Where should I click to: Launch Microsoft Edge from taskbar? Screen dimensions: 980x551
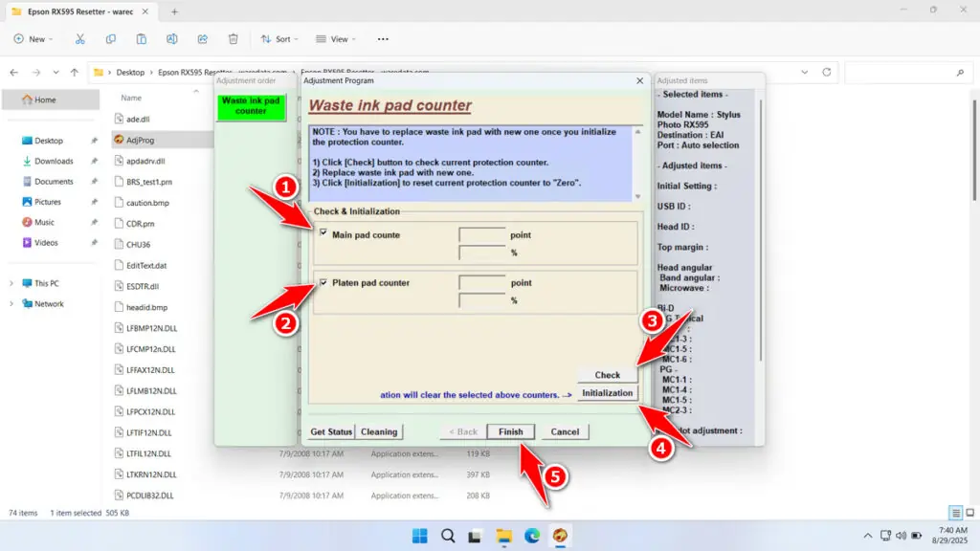532,536
